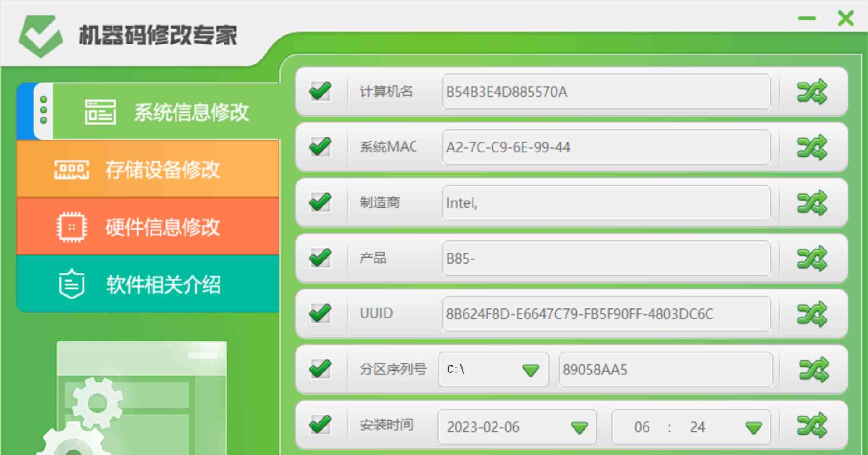Click the shuffle icon for 系统MAC
This screenshot has width=868, height=455.
click(812, 147)
